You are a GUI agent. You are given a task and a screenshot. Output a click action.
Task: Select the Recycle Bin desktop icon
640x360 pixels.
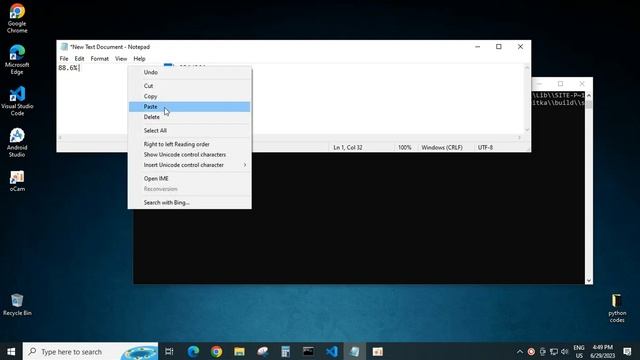pos(17,305)
